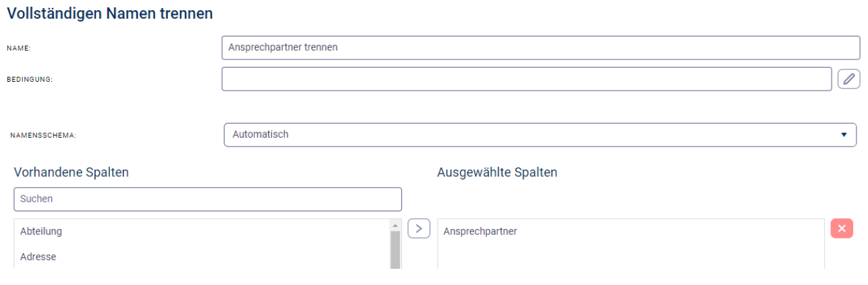Click the Vollständigen Namen trennen title

click(x=110, y=13)
